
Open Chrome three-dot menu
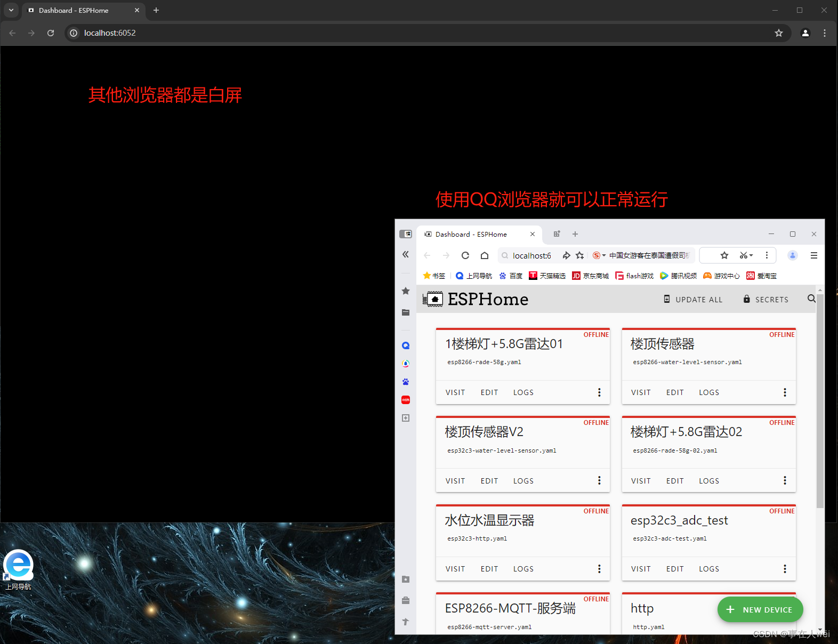pos(825,33)
